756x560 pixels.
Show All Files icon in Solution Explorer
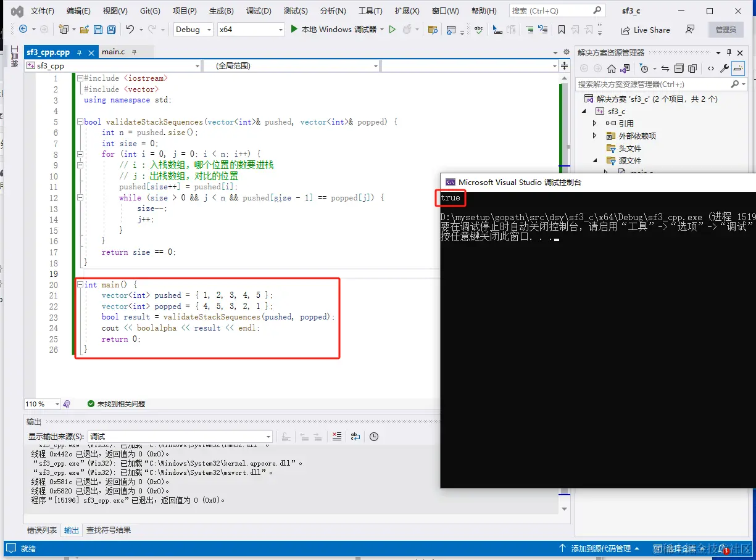(x=692, y=68)
